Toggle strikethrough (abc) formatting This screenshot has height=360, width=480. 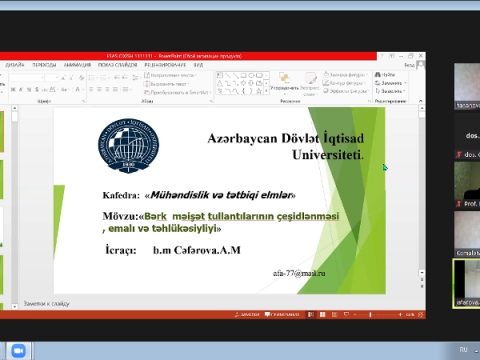(x=44, y=90)
